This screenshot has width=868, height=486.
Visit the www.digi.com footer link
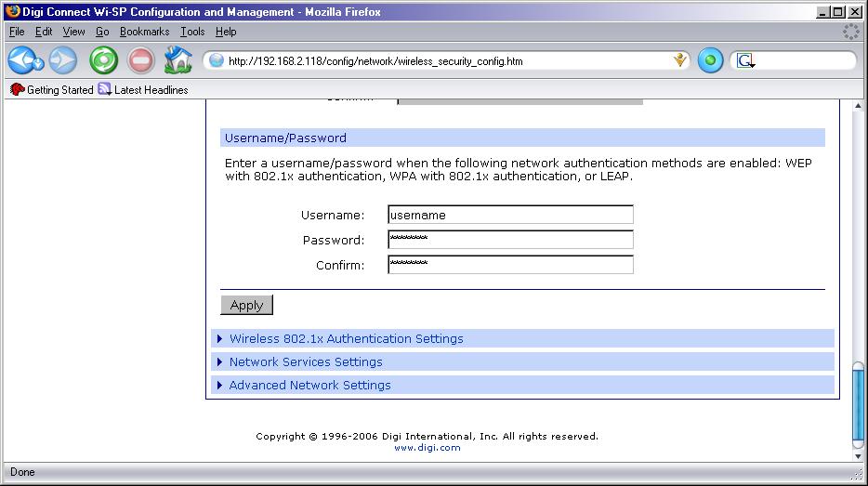click(427, 448)
